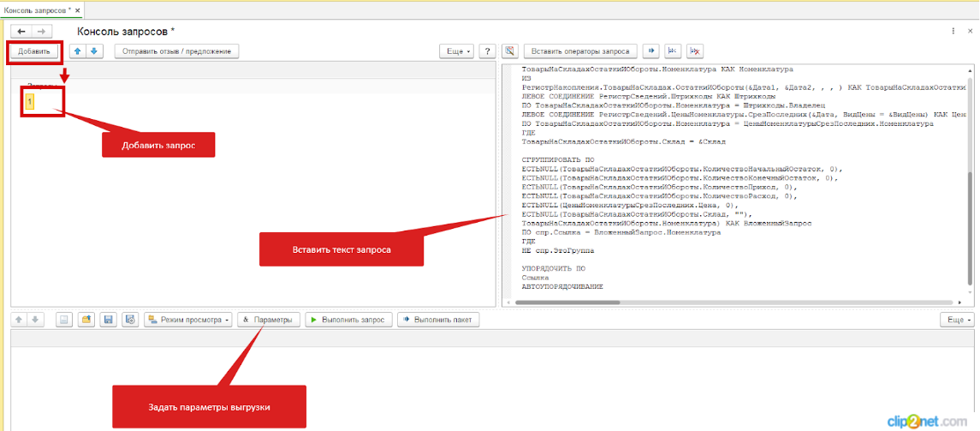The image size is (980, 431).
Task: Expand the bottom right 'Еще' dropdown
Action: pos(955,320)
